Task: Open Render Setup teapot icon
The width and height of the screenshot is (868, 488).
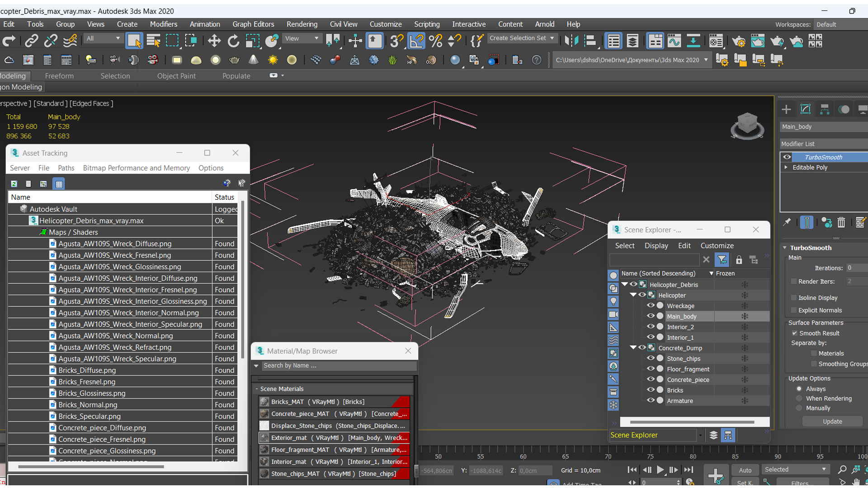Action: coord(739,41)
